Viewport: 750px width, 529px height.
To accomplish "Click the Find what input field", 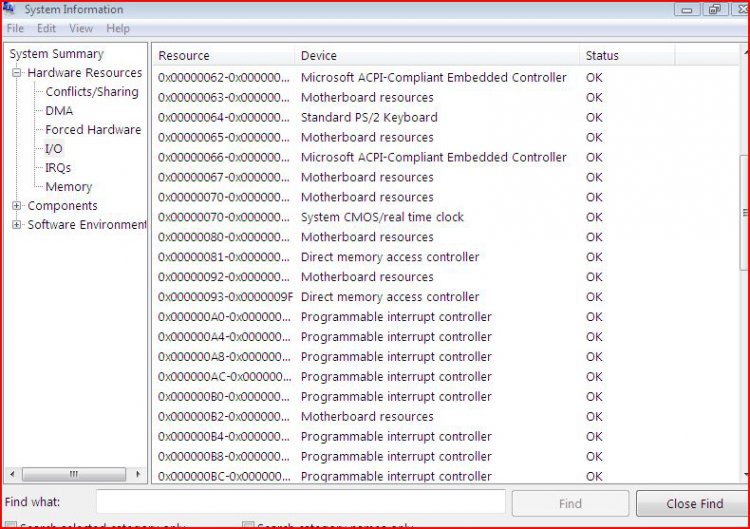I will pos(301,502).
